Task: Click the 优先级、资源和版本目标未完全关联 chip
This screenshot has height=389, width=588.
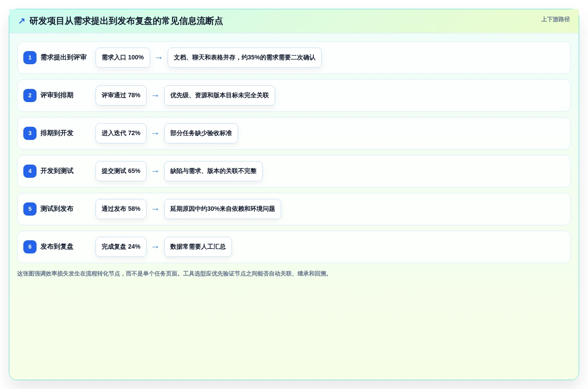Action: [220, 95]
